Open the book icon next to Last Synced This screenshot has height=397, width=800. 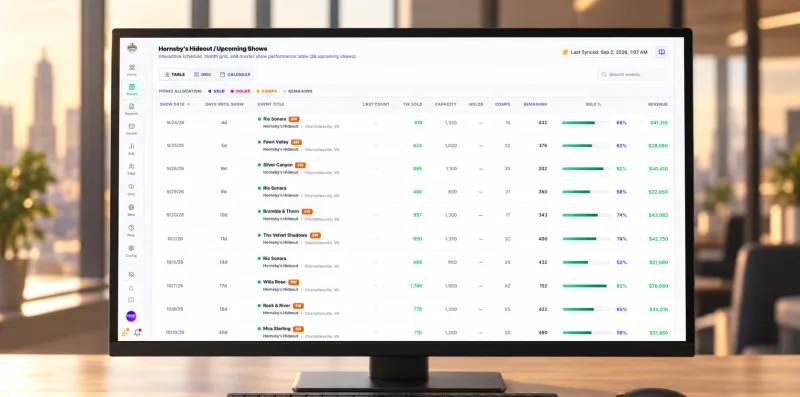pos(661,52)
